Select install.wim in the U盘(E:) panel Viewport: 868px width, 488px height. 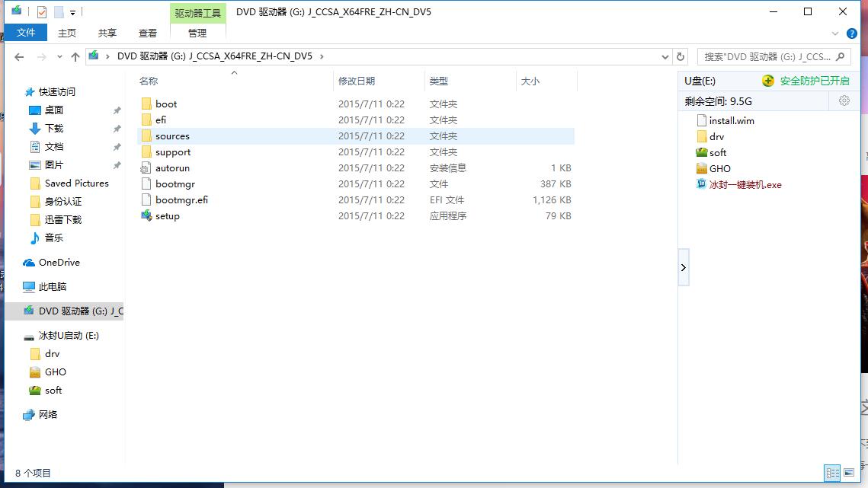[x=730, y=120]
